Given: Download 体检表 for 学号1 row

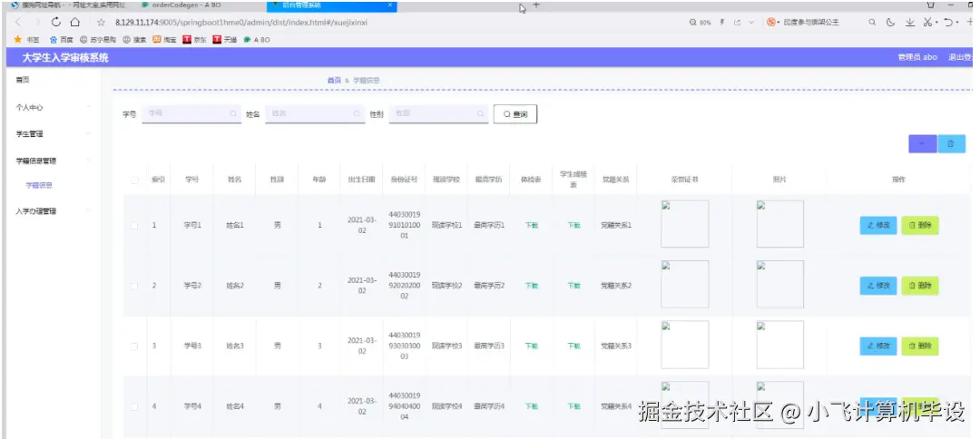Looking at the screenshot, I should click(x=531, y=226).
